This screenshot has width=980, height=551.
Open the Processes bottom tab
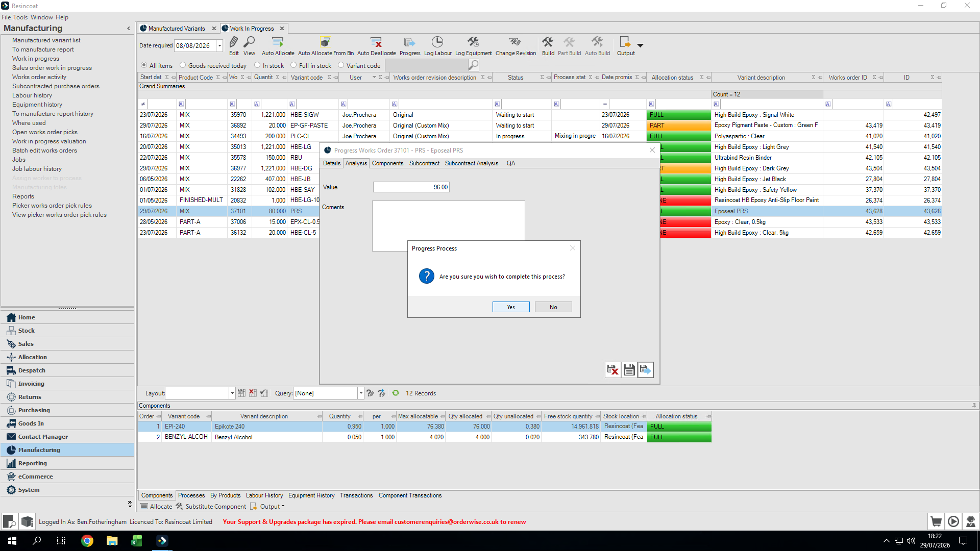[x=191, y=495]
